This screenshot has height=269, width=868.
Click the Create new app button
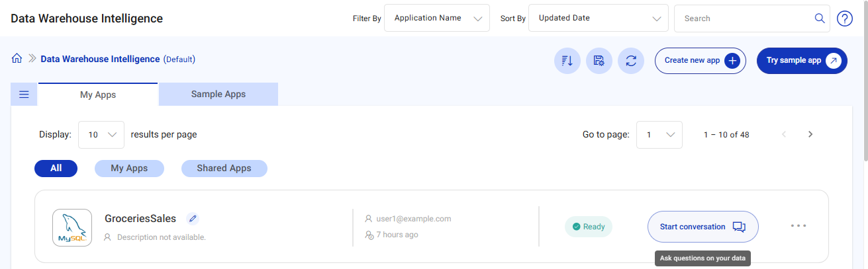[x=700, y=61]
